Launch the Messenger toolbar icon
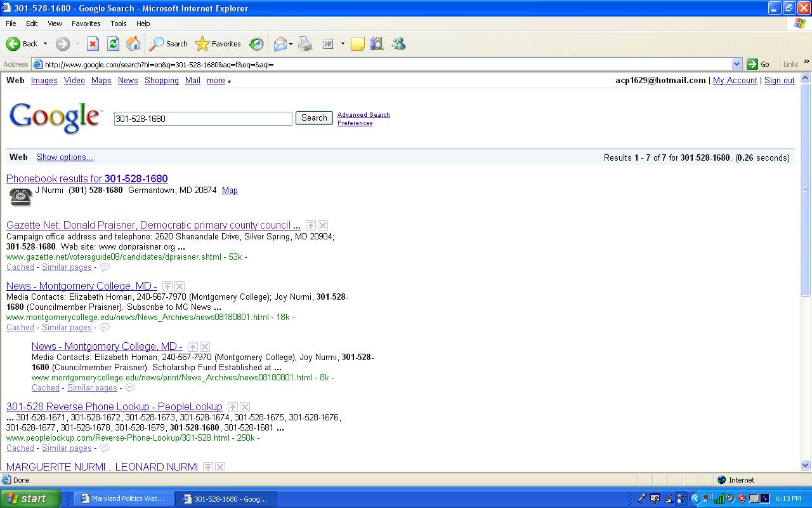Screen dimensions: 812x508 coord(398,44)
